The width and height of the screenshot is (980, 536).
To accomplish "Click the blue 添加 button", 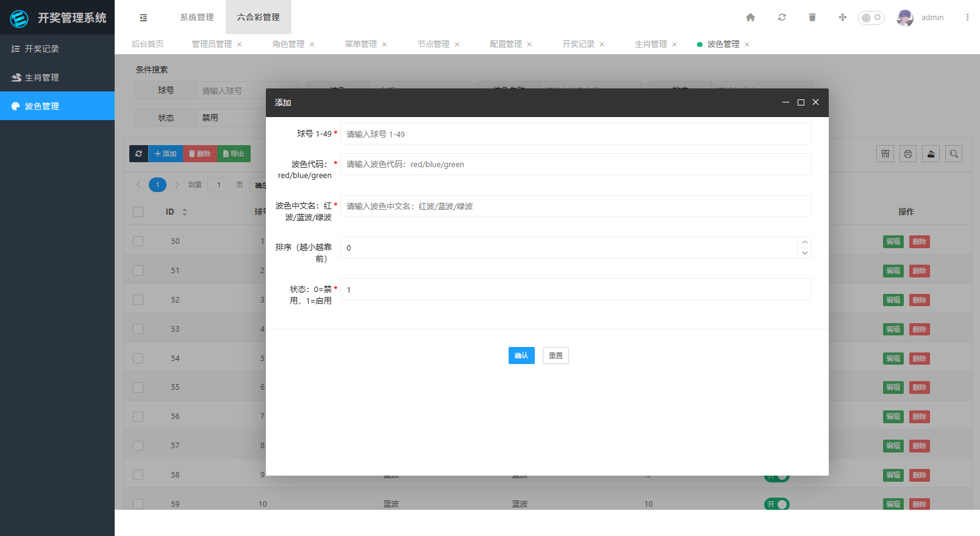I will click(x=165, y=154).
